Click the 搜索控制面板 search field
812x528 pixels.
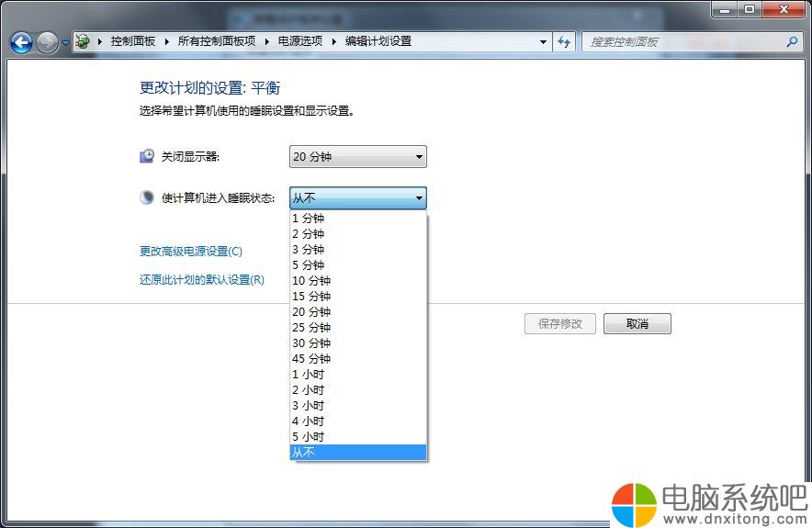684,41
